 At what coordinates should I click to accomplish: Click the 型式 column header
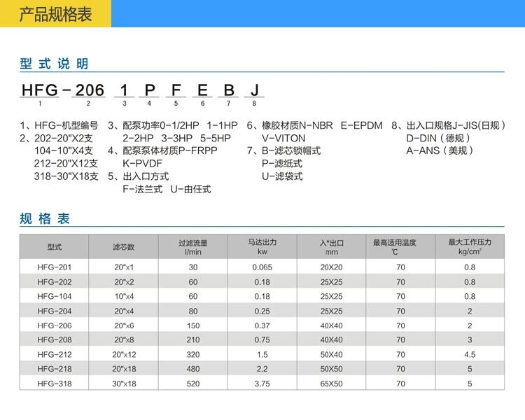point(55,247)
